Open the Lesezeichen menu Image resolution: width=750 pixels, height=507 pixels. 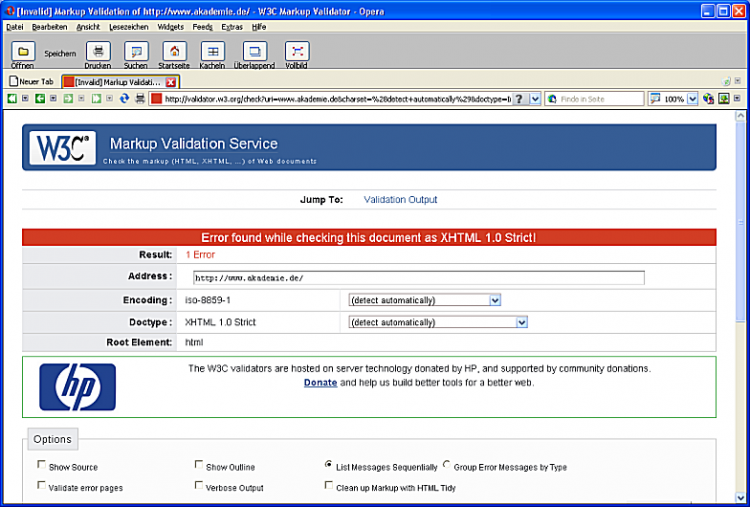click(x=128, y=27)
